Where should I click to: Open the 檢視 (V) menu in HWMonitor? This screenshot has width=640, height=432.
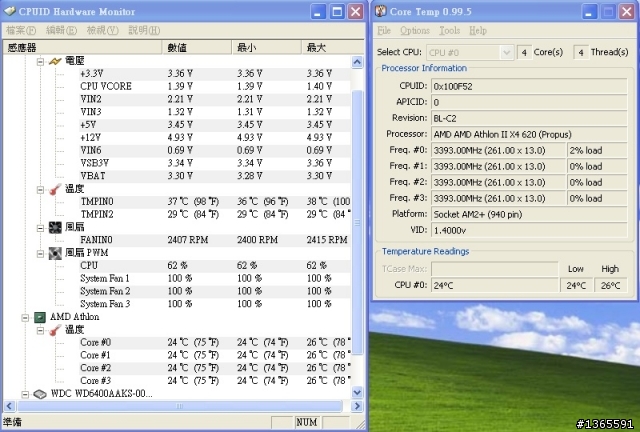[102, 31]
